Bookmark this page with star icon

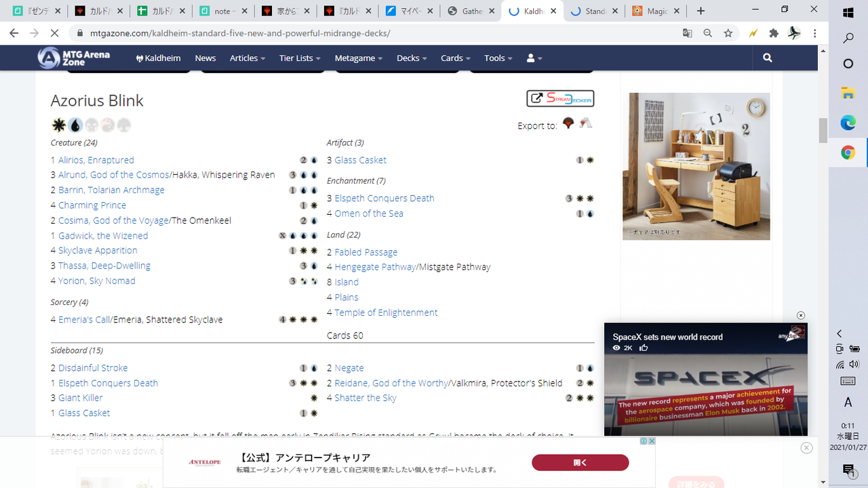pyautogui.click(x=728, y=33)
